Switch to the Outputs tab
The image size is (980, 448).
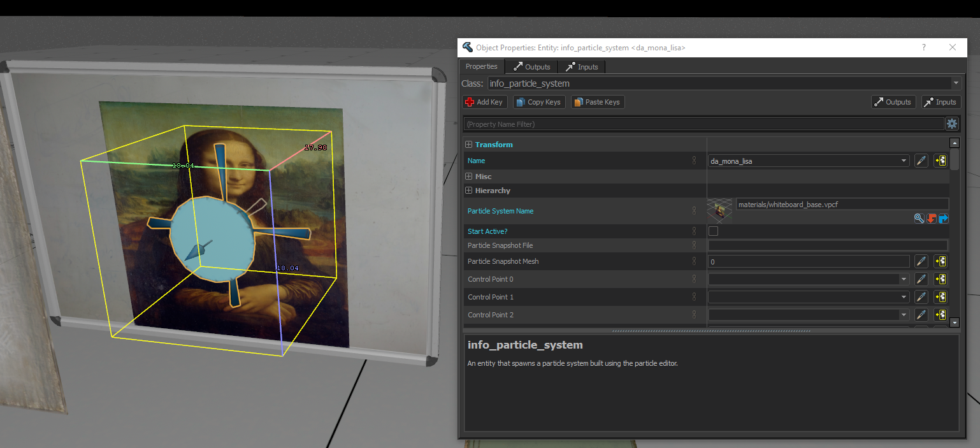(532, 67)
